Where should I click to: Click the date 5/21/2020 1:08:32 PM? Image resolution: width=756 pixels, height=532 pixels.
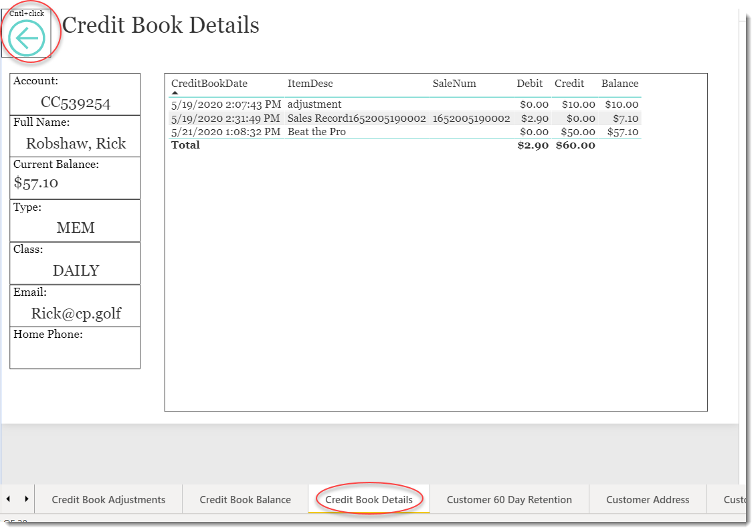225,132
